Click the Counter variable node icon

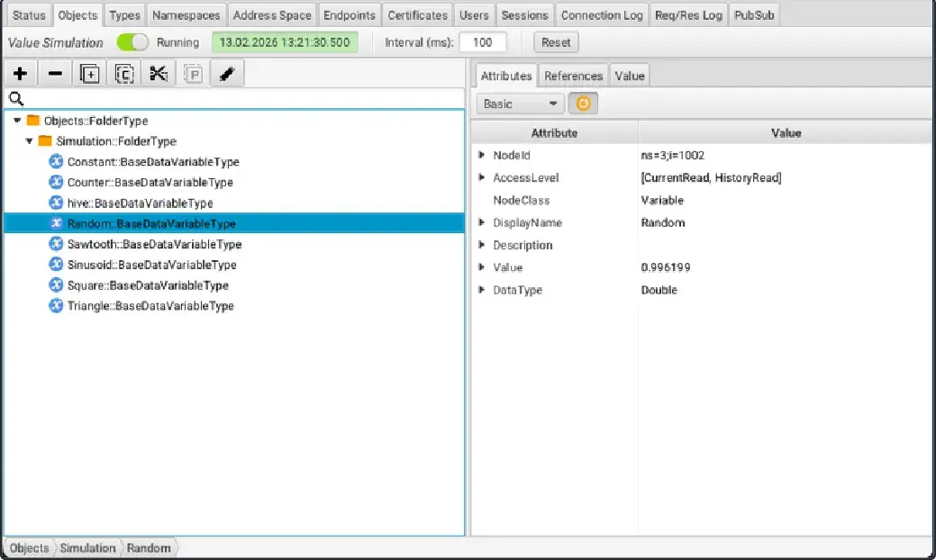coord(56,182)
